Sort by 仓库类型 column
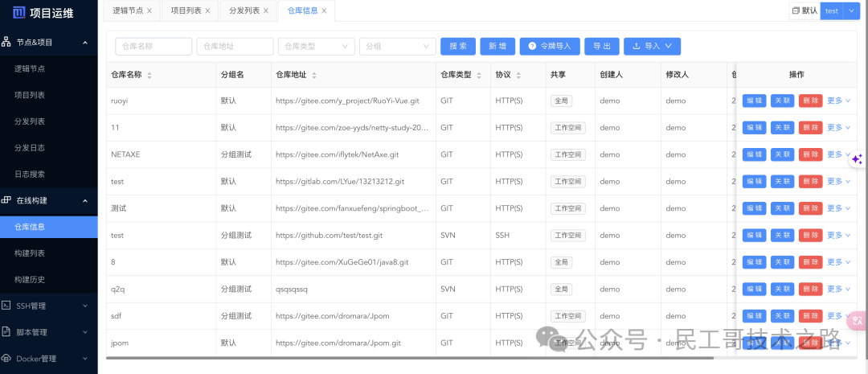Viewport: 868px width, 374px height. point(479,76)
